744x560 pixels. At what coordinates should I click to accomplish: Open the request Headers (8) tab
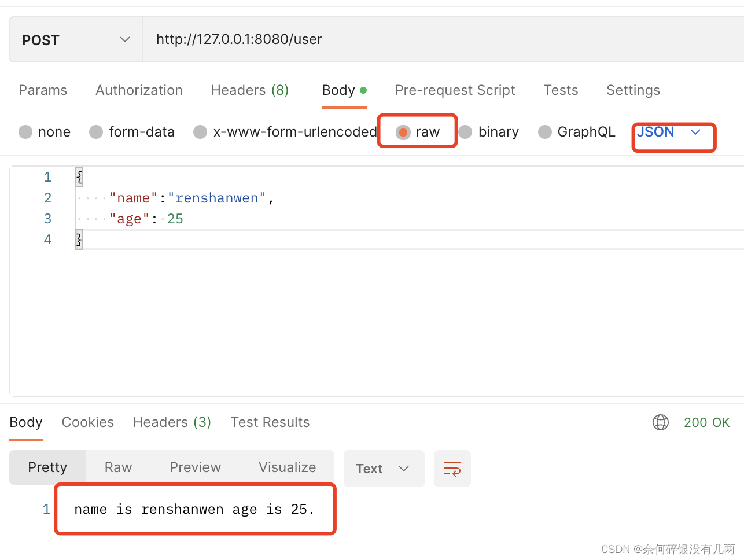click(x=249, y=90)
